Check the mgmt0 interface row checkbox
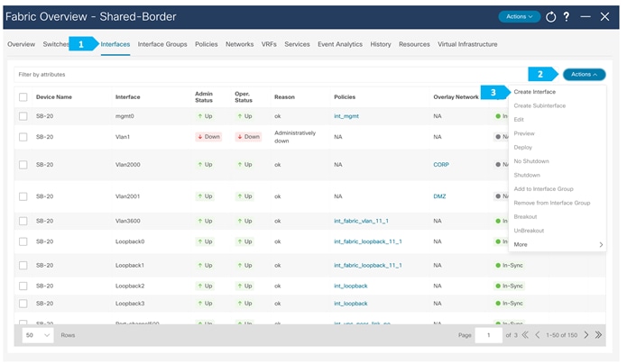The image size is (627, 364). point(23,116)
